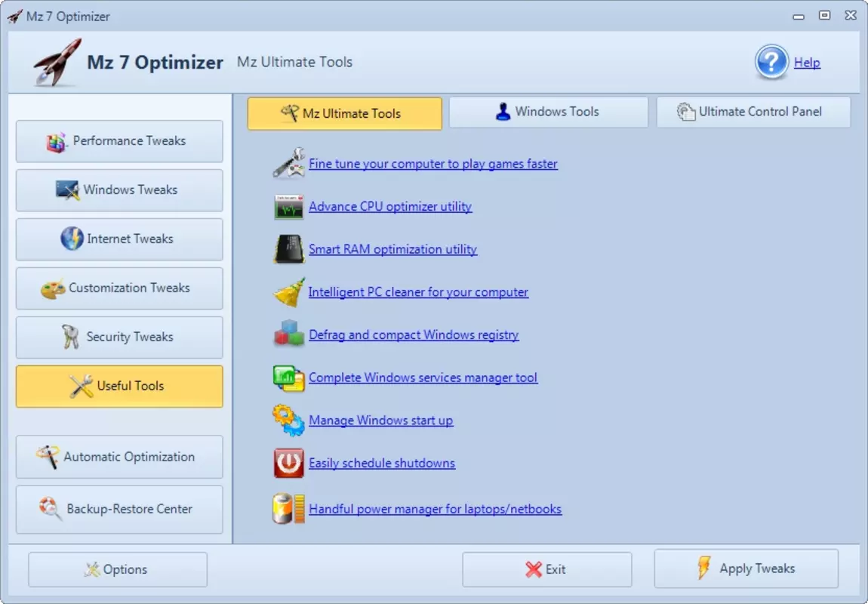The width and height of the screenshot is (868, 604).
Task: Click the blue question mark help icon
Action: [x=771, y=62]
